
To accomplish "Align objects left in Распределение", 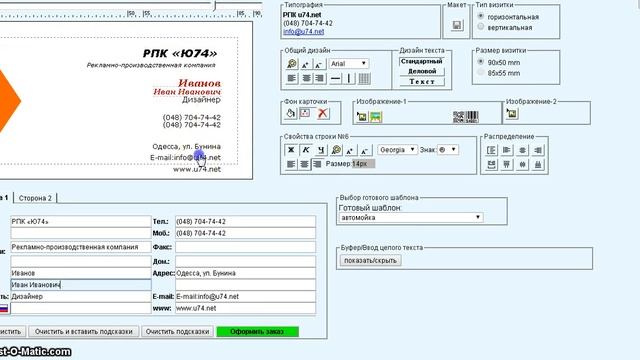I will pyautogui.click(x=507, y=150).
